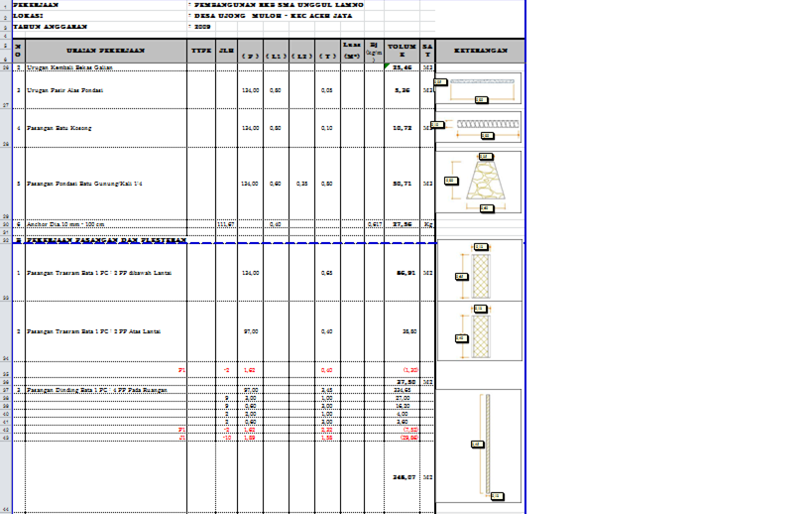
Task: Select the Luas (M²) column header
Action: [x=352, y=51]
